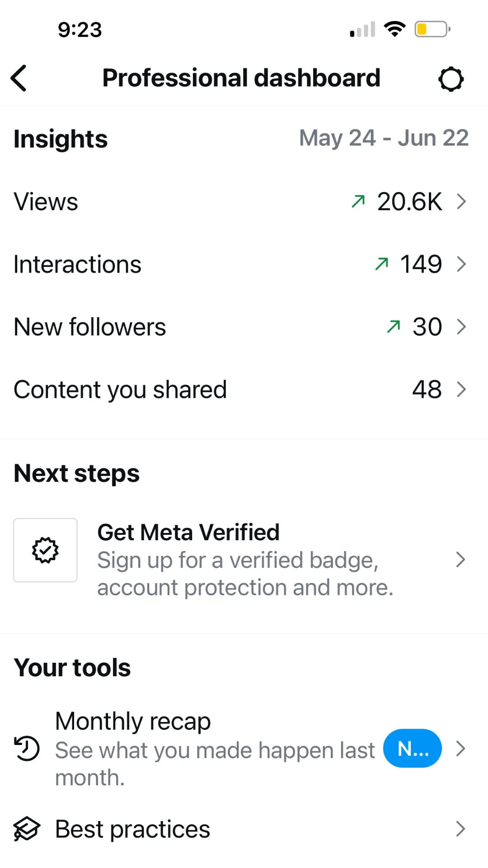Expand Content you shared chevron
The width and height of the screenshot is (488, 868).
461,389
